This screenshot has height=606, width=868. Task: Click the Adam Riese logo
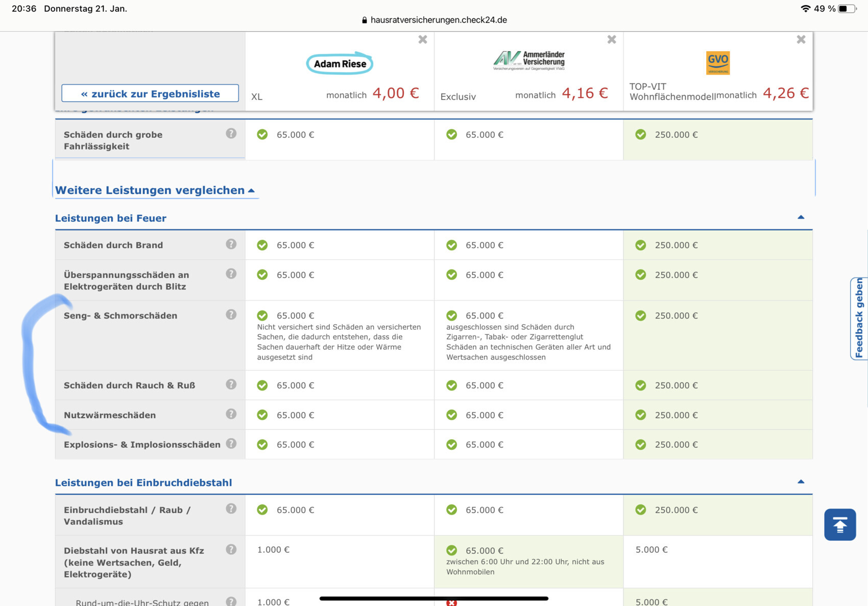[x=340, y=64]
